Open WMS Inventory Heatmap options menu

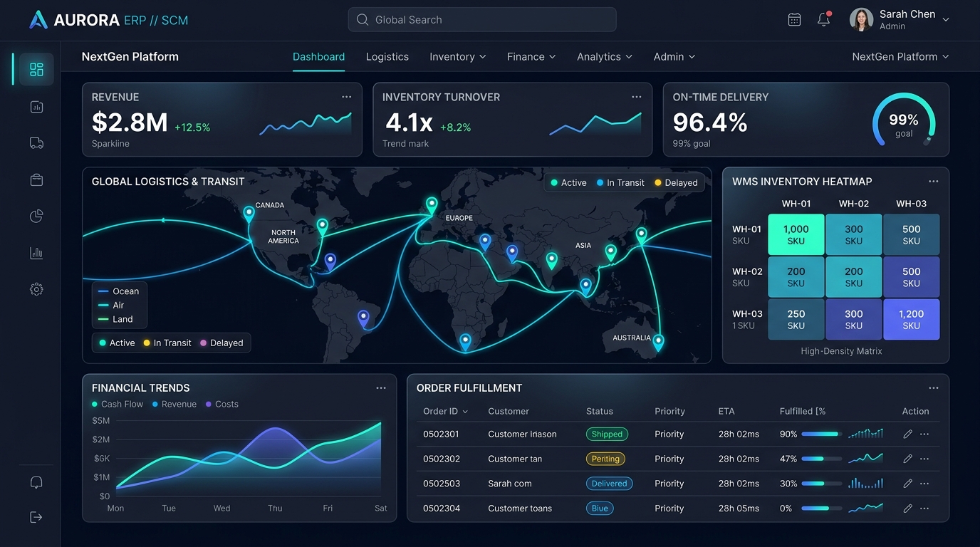pos(933,182)
